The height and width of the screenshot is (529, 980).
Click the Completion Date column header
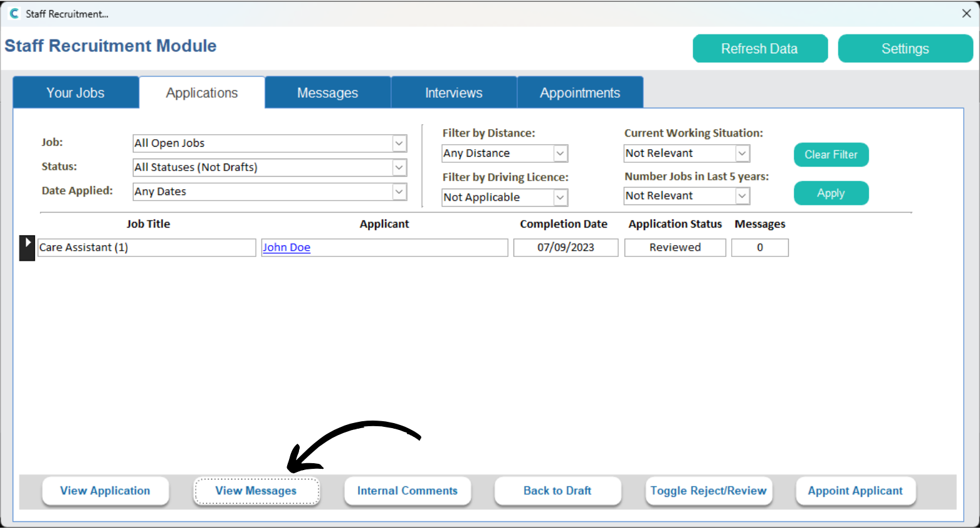click(564, 224)
